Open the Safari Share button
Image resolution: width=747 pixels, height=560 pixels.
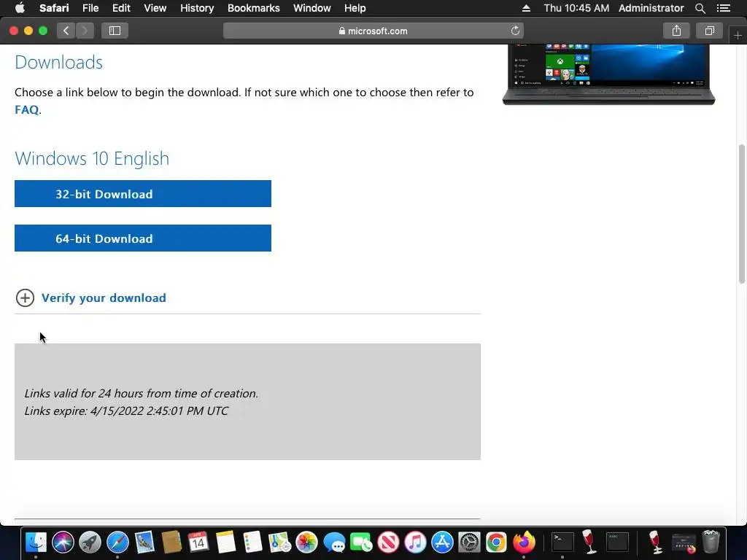pos(676,31)
